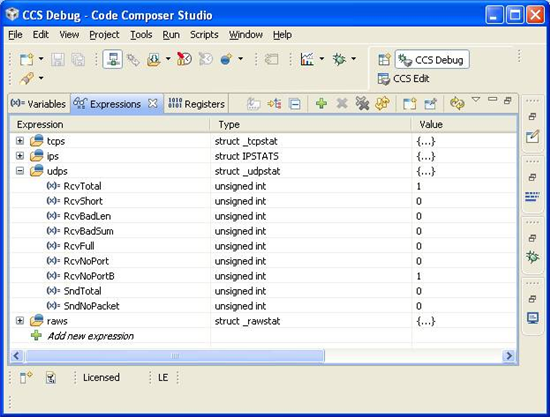Open the Scripts menu

[204, 35]
